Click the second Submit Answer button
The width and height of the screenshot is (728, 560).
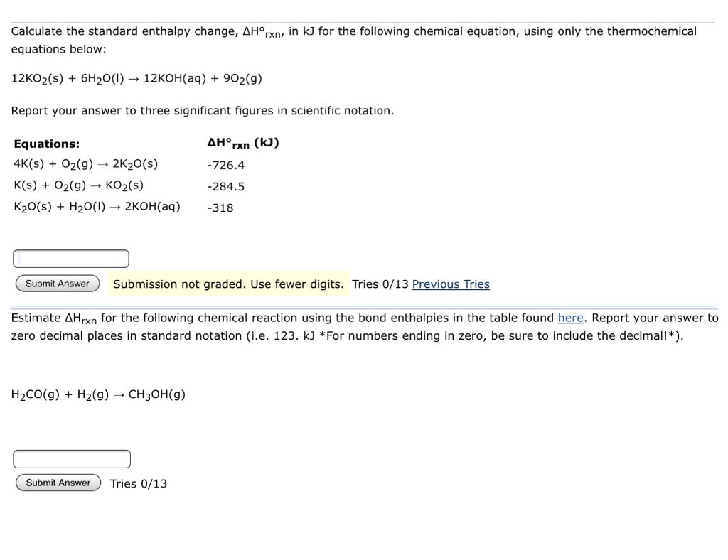pos(58,483)
